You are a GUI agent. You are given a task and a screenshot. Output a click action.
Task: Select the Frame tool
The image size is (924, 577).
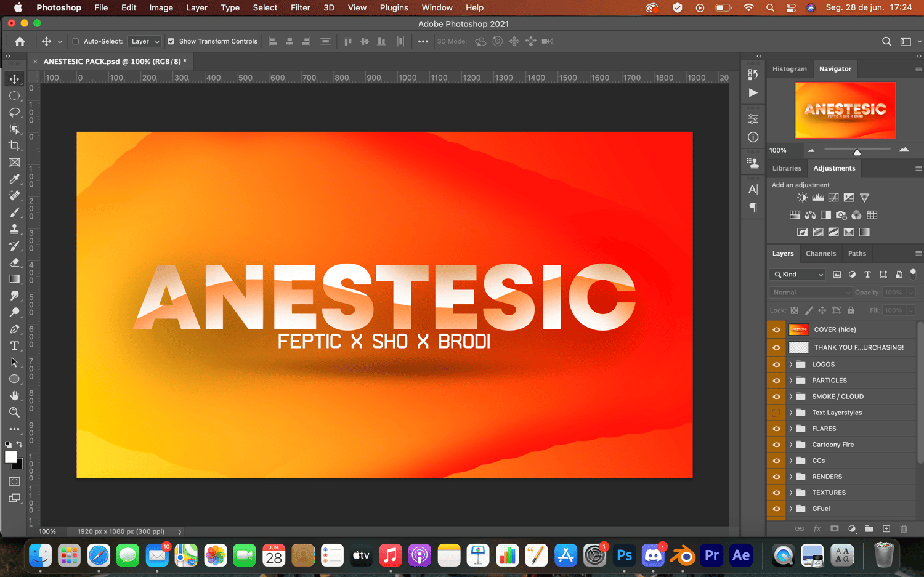(15, 163)
